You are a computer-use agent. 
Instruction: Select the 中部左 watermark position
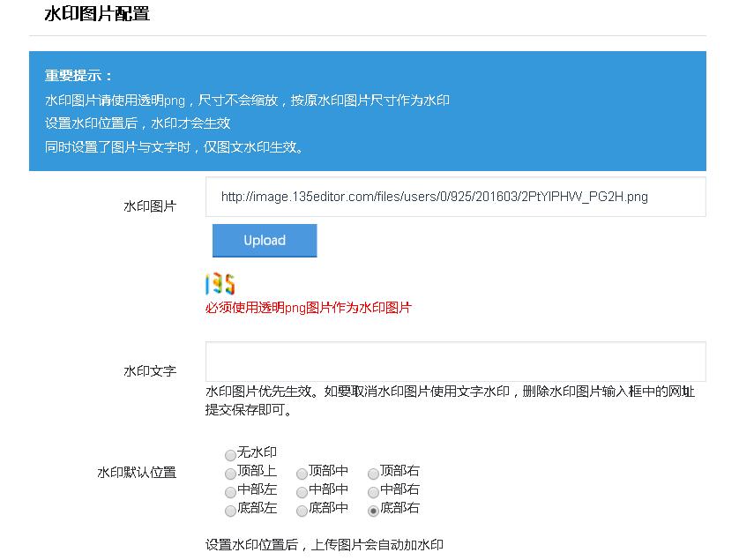[228, 490]
